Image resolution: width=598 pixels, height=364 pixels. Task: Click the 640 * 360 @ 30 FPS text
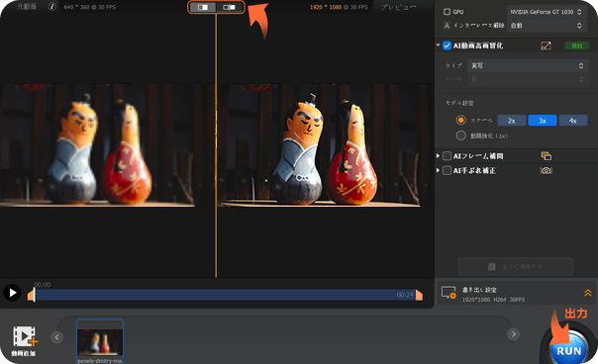point(90,7)
